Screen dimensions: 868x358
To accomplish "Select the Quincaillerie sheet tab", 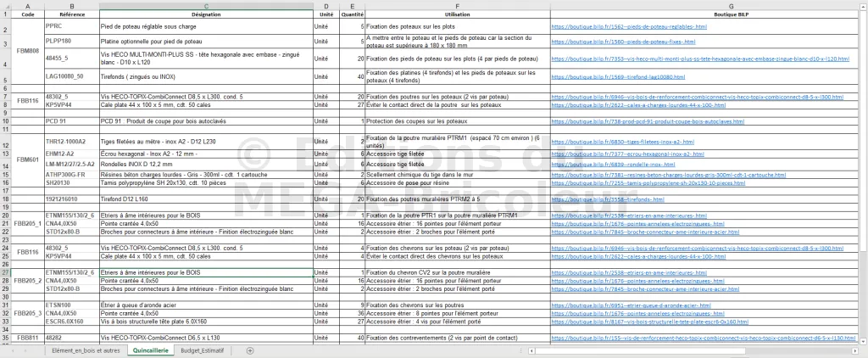I will pos(151,350).
